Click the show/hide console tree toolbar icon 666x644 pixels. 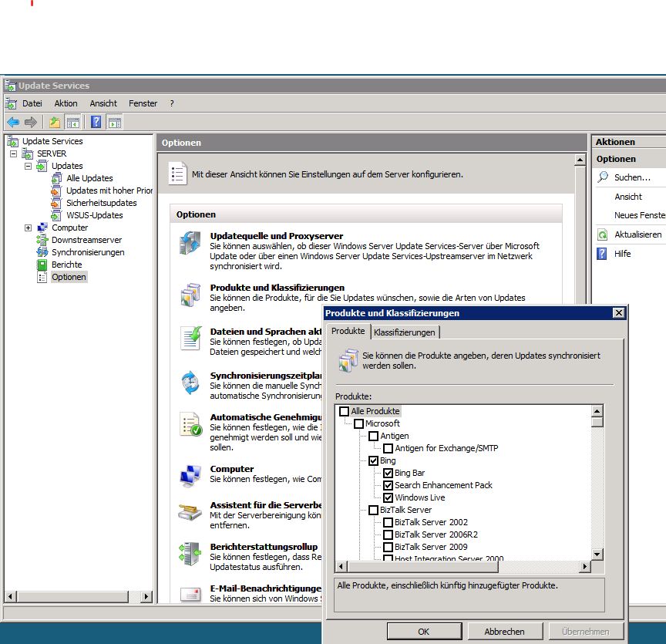(72, 121)
